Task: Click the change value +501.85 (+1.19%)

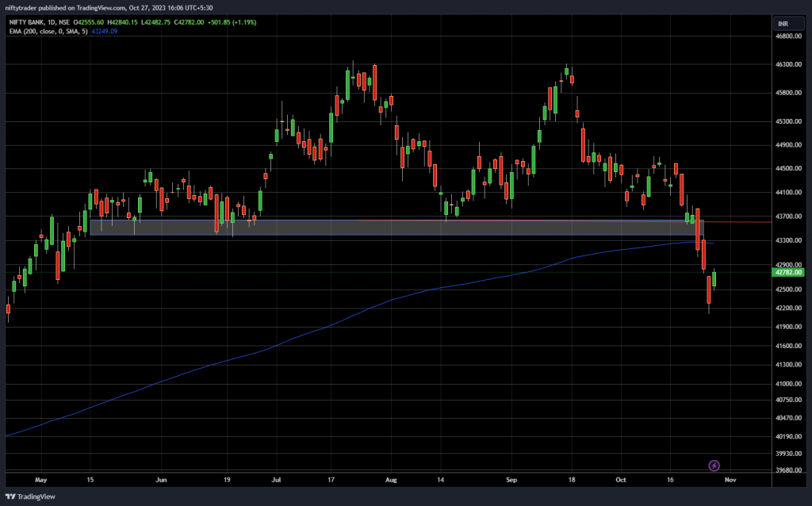Action: tap(232, 22)
